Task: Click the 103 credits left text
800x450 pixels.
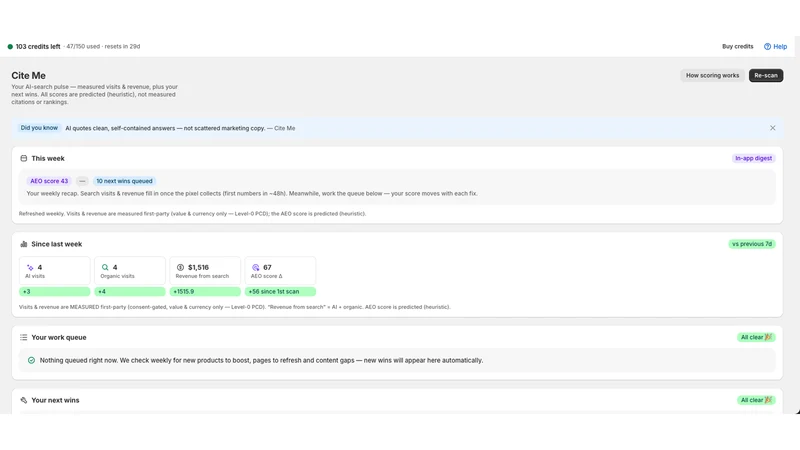Action: pyautogui.click(x=38, y=46)
